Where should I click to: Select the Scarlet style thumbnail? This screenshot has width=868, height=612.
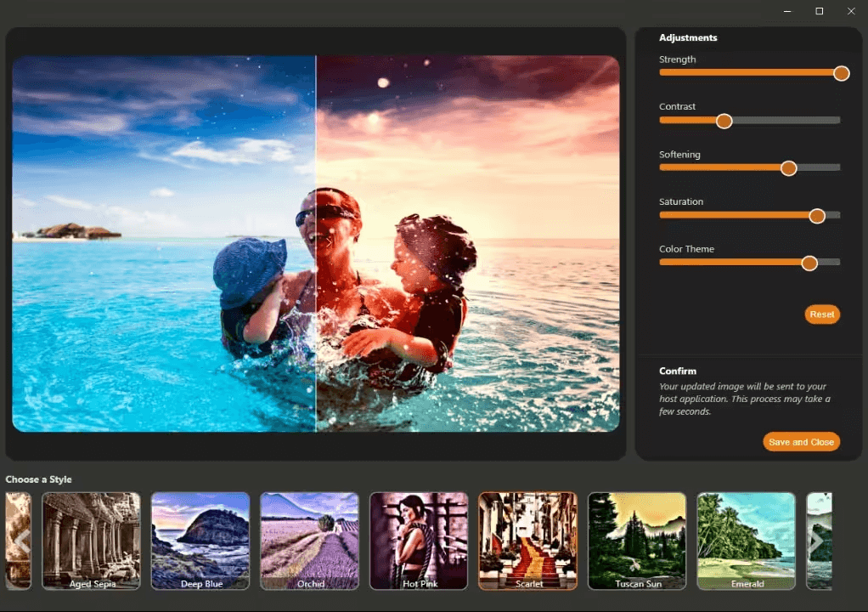(527, 541)
